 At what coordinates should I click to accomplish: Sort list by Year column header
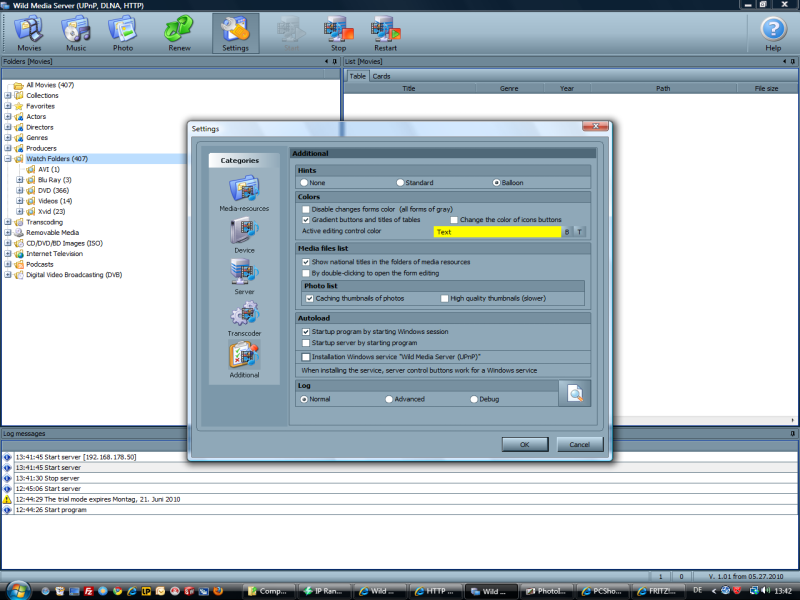coord(567,88)
